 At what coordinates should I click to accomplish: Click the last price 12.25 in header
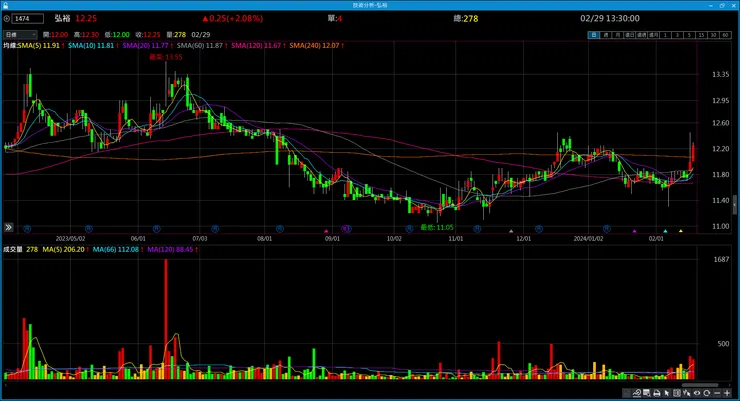point(86,18)
